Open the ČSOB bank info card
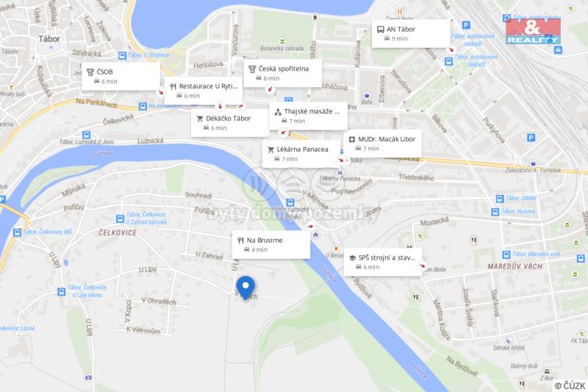Viewport: 588px width, 392px height. (x=121, y=76)
